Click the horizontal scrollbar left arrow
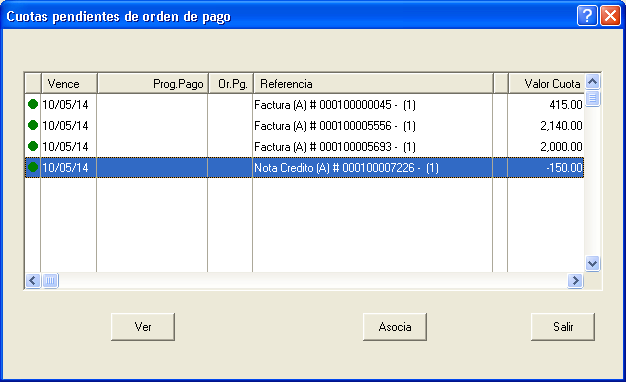Viewport: 626px width, 382px height. click(33, 281)
